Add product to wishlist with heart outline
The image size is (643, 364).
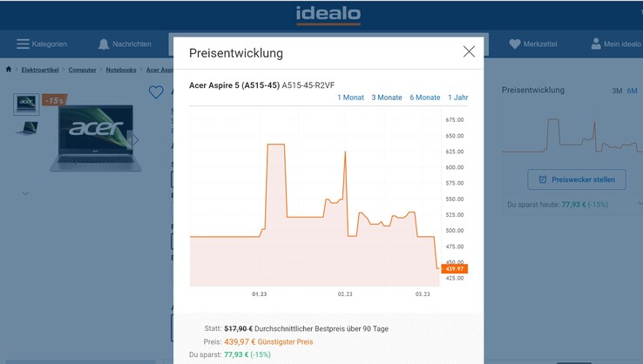(156, 93)
